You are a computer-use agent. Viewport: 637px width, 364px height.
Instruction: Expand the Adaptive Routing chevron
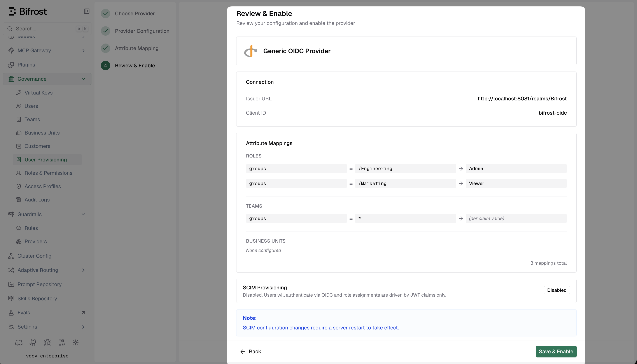[x=84, y=270]
